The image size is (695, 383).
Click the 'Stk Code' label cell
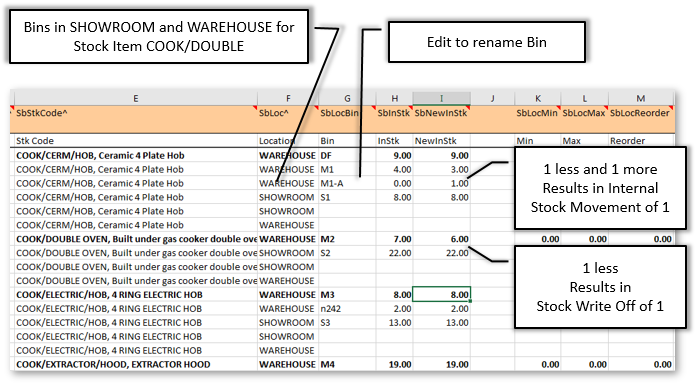(136, 141)
